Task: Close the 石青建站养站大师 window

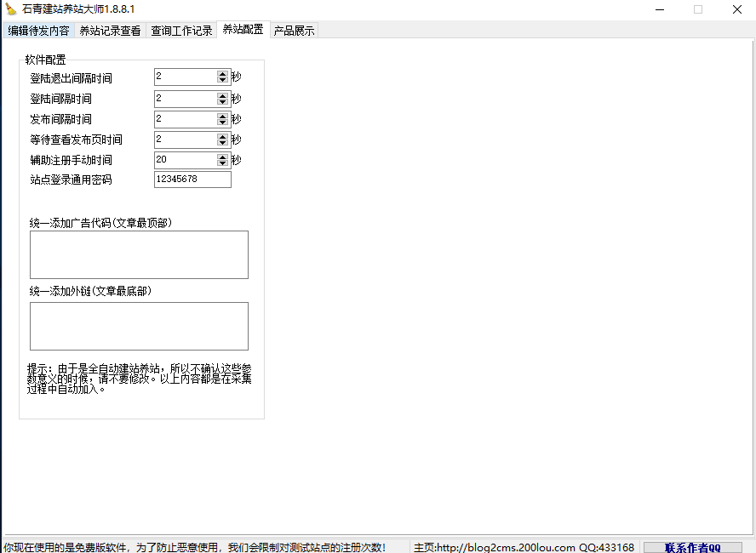Action: [736, 9]
